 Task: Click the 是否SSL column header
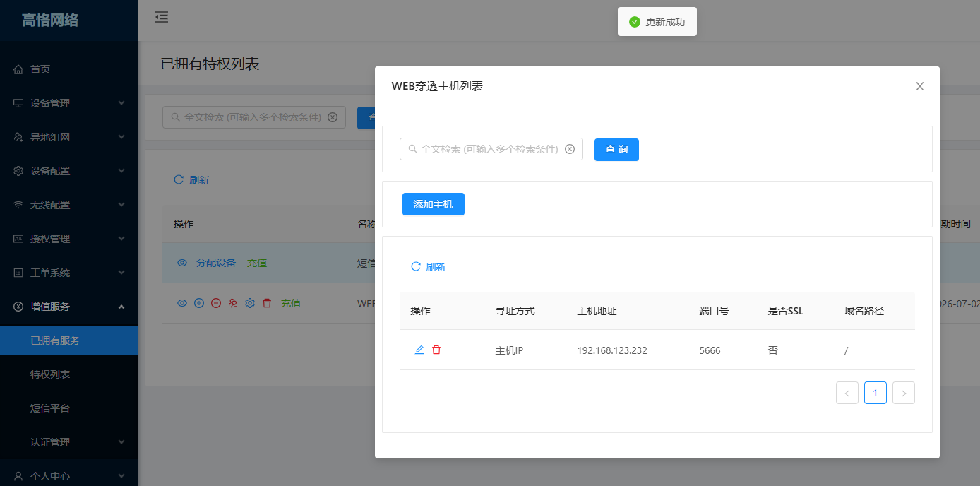click(x=786, y=311)
